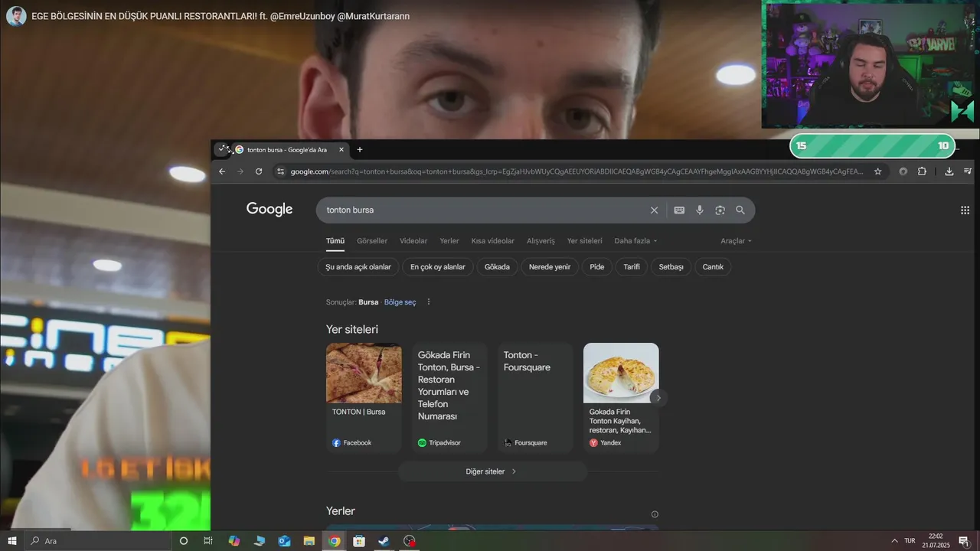Open the Google apps grid
The width and height of the screenshot is (980, 551).
(965, 210)
